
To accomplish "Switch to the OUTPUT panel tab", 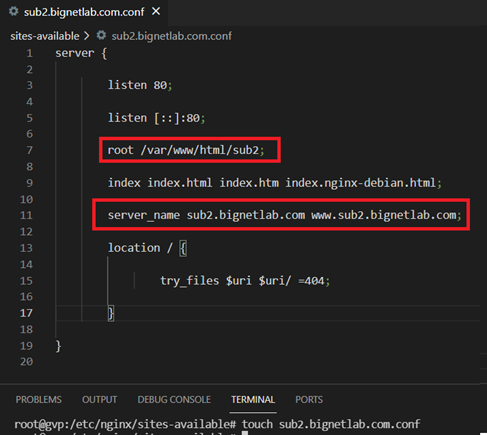I will coord(99,399).
